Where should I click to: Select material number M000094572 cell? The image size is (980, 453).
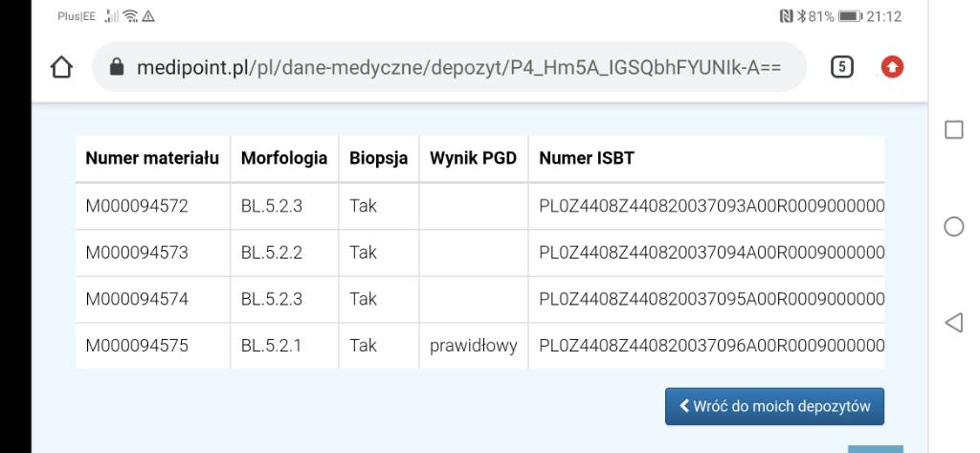tap(137, 206)
